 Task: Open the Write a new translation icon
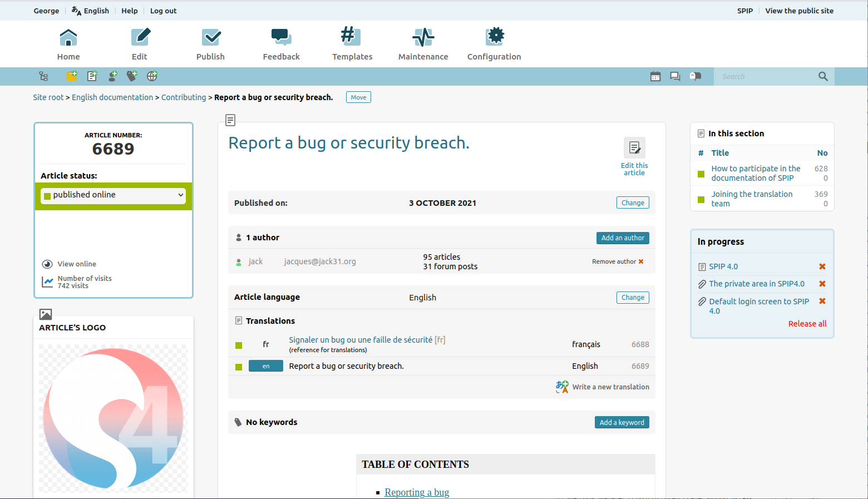coord(562,387)
